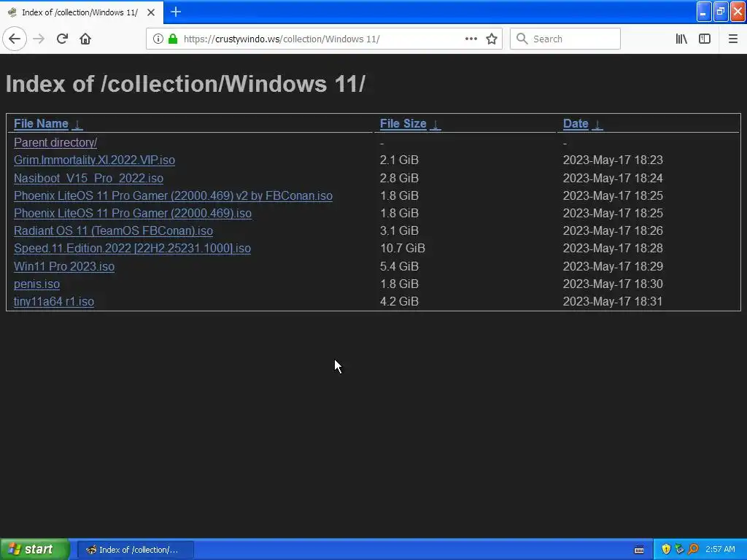
Task: Select the Index of /collection taskbar button
Action: [135, 550]
